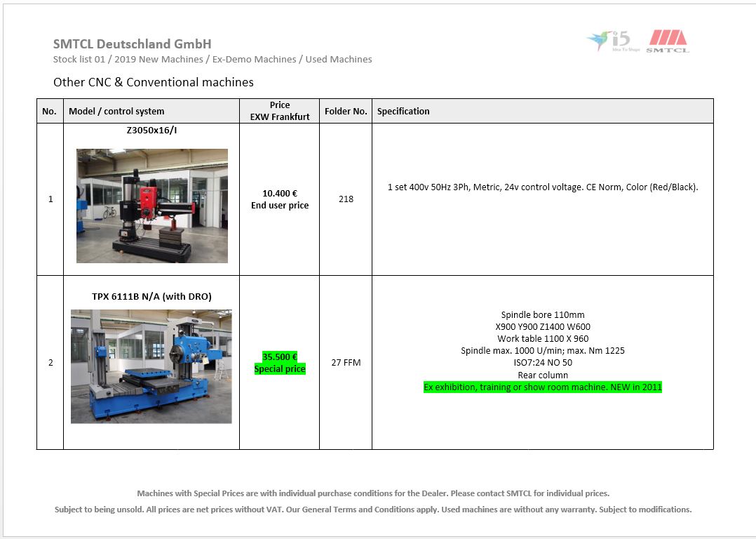
Task: Open the Z3050x16/I radial drill photo
Action: [152, 206]
